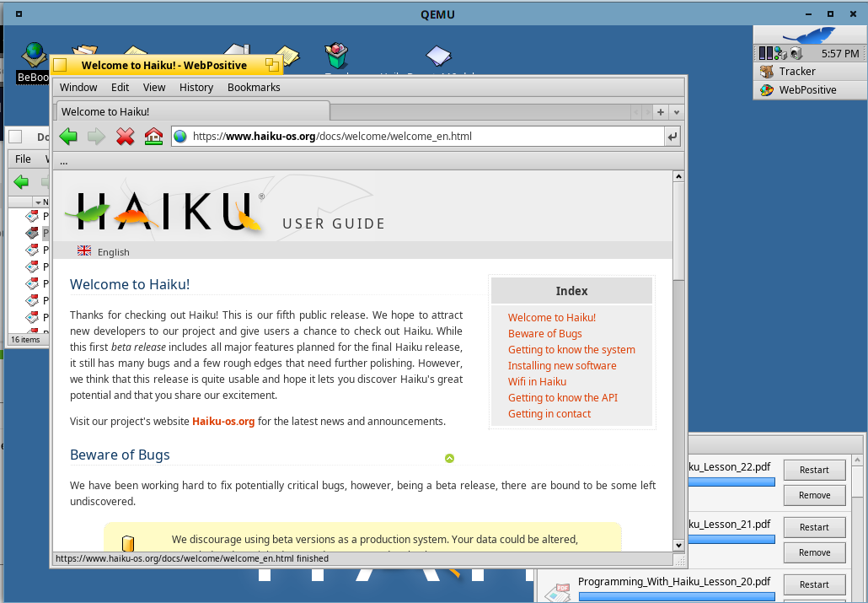
Task: Click the scroll-tabs-left arrow in the tab bar
Action: click(x=635, y=112)
